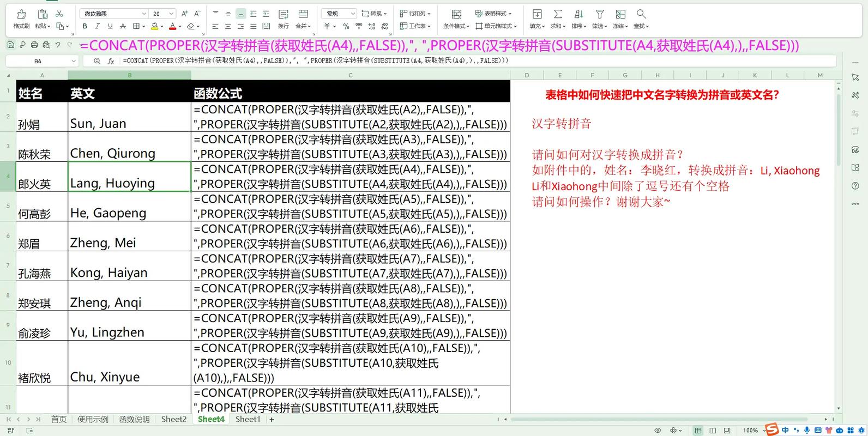Switch to the 函数说明 sheet tab
The height and width of the screenshot is (436, 868).
134,419
